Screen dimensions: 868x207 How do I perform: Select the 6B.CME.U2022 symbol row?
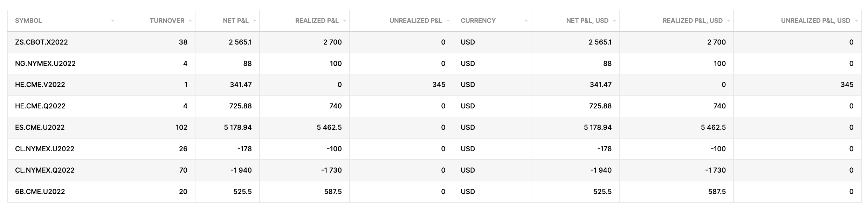click(40, 192)
